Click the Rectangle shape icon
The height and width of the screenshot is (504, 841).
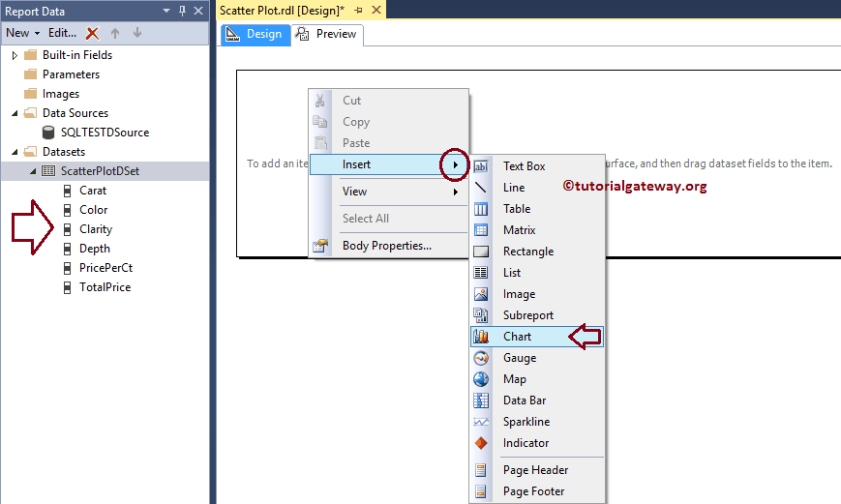point(481,251)
